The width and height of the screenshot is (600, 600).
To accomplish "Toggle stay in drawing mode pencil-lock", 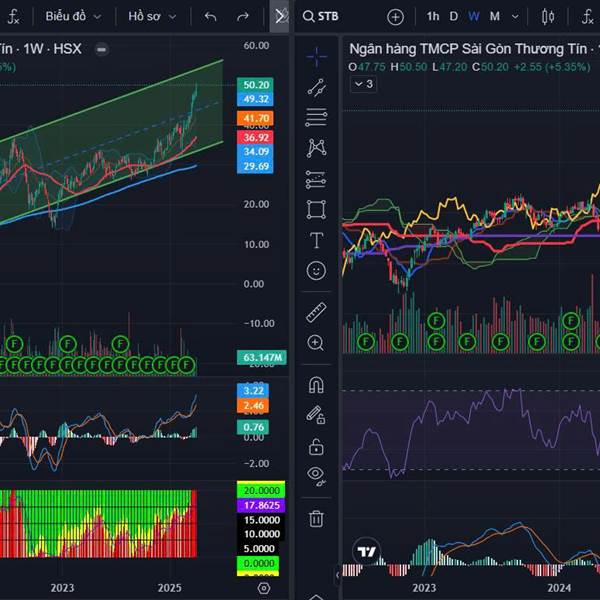I will pyautogui.click(x=316, y=415).
